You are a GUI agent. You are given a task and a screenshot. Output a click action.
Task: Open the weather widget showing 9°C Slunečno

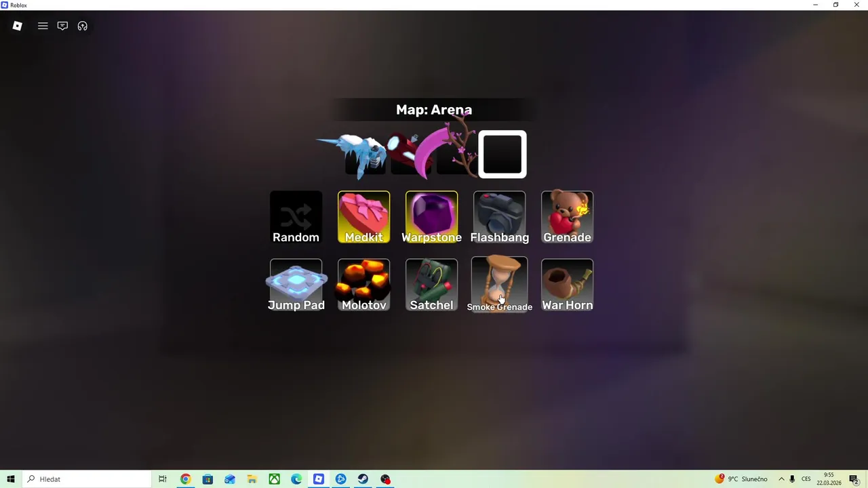[x=741, y=479]
